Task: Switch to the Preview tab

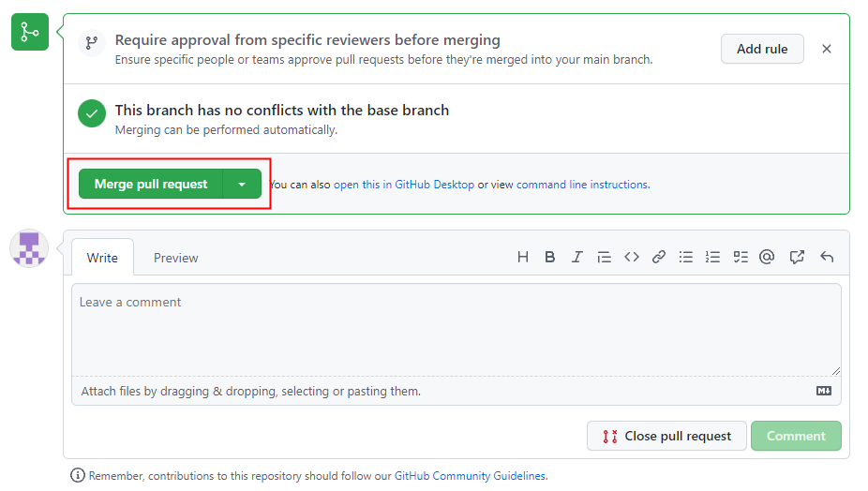Action: [176, 258]
